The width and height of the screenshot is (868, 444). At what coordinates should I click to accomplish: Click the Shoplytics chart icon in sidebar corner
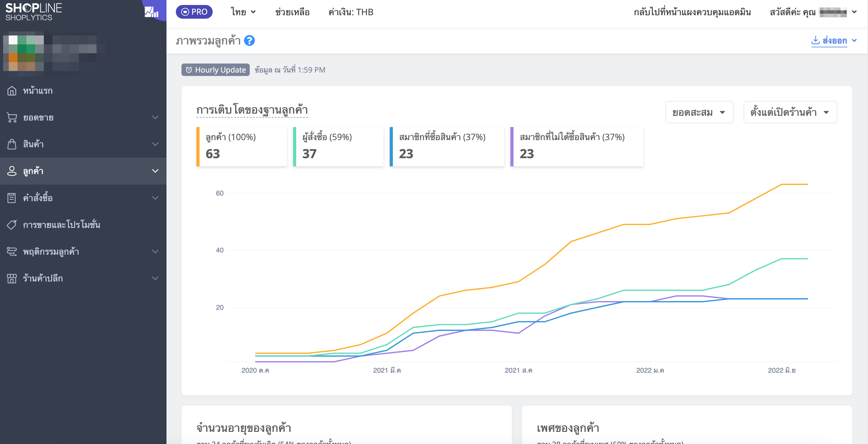152,12
